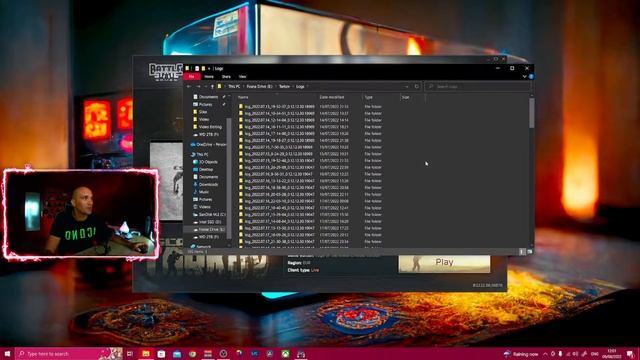
Task: Refresh the Logs folder view
Action: [416, 87]
